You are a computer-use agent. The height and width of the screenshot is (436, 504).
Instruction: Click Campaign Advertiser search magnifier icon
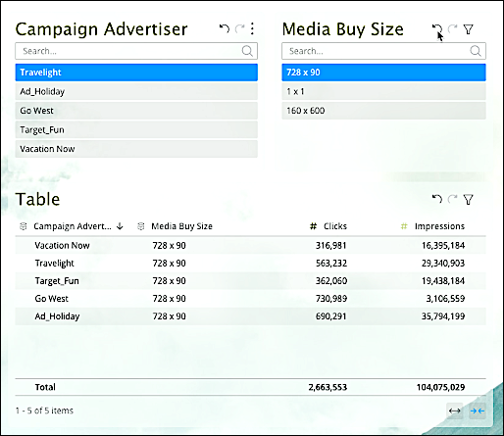[x=247, y=51]
